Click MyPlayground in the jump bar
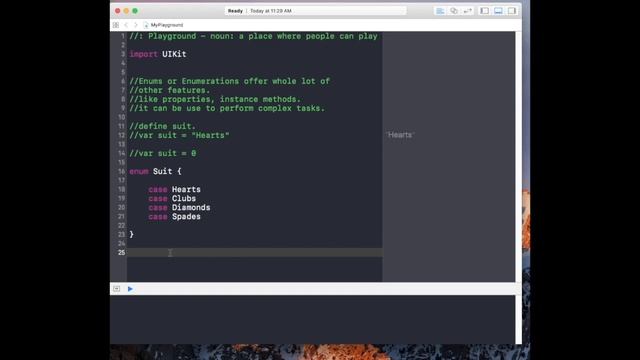Screen dimensions: 640x360 click(x=167, y=25)
